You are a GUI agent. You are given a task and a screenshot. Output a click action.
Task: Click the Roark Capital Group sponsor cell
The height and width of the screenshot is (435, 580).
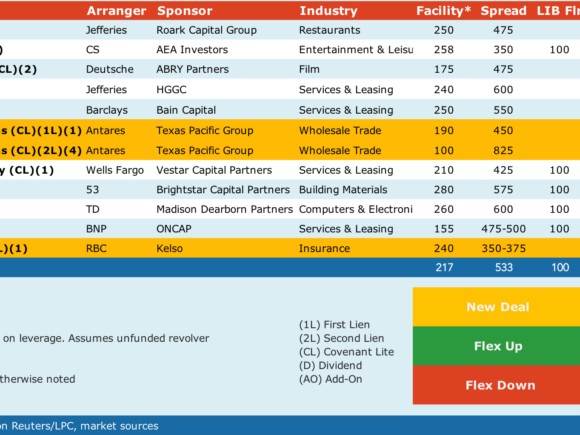(x=206, y=30)
